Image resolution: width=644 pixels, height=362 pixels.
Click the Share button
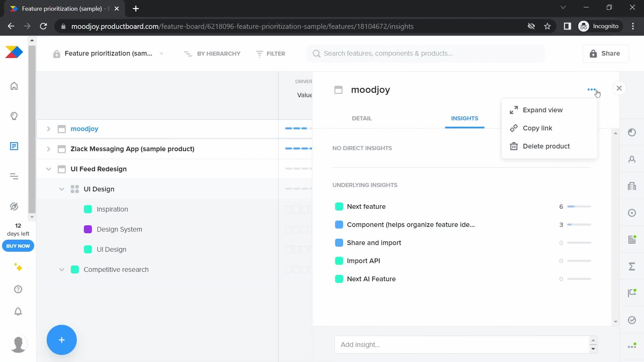click(605, 54)
